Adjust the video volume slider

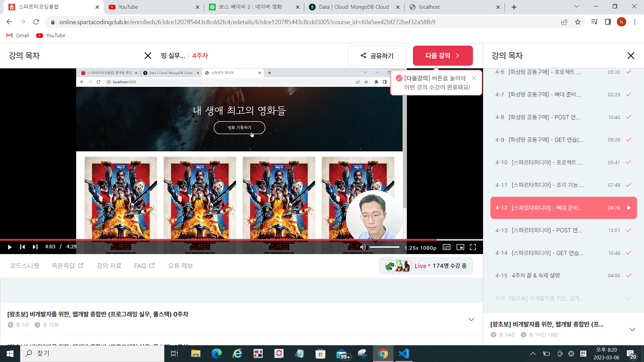click(384, 247)
